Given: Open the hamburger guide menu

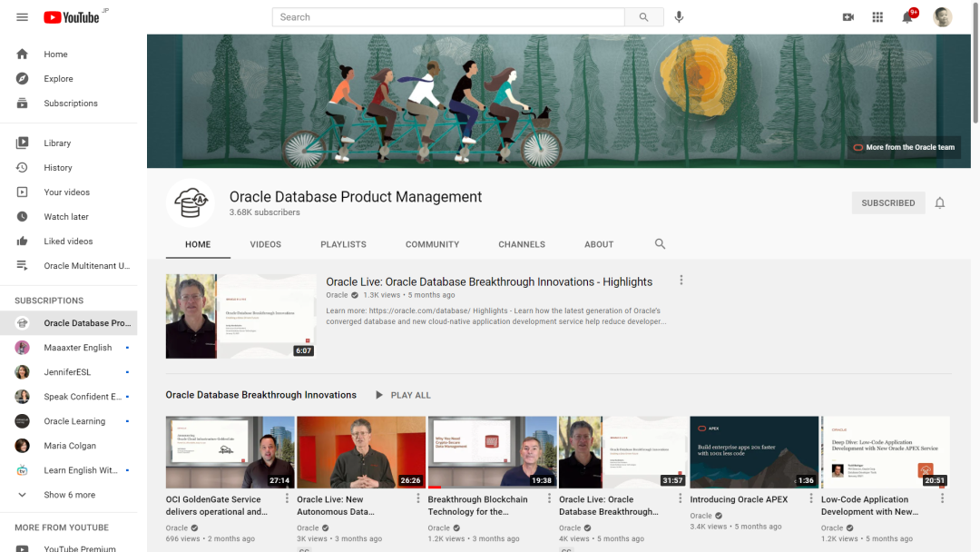Looking at the screenshot, I should pos(22,17).
